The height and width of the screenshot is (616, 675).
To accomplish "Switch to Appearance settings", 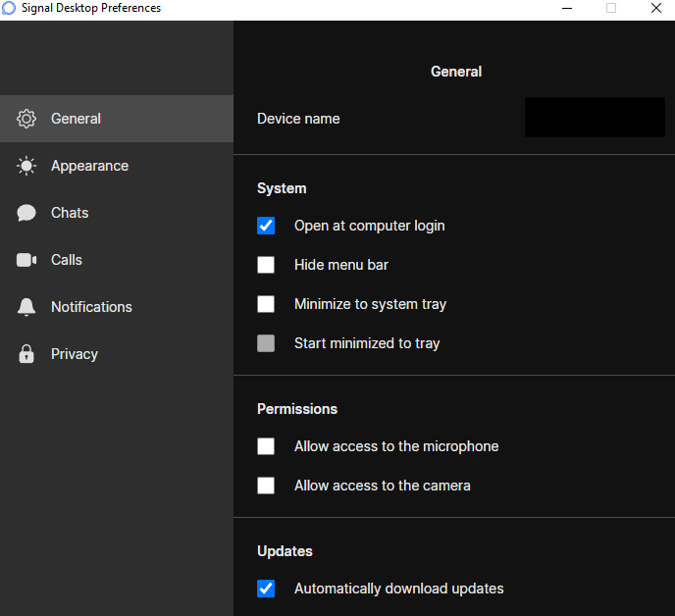I will pyautogui.click(x=117, y=166).
